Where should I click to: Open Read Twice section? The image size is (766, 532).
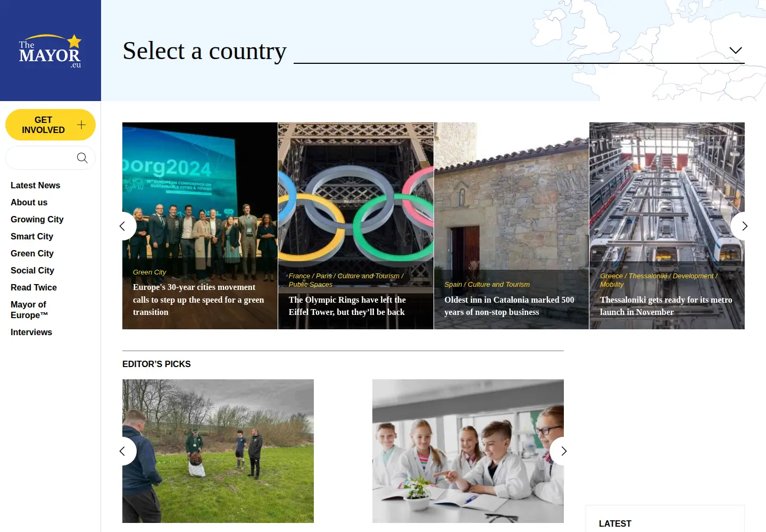coord(34,287)
